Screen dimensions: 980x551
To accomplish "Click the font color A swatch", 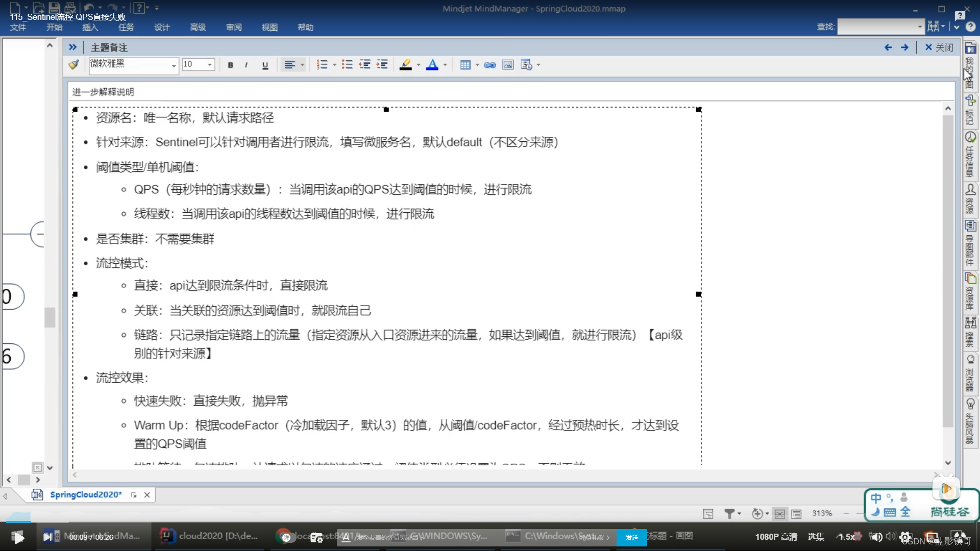I will tap(432, 65).
